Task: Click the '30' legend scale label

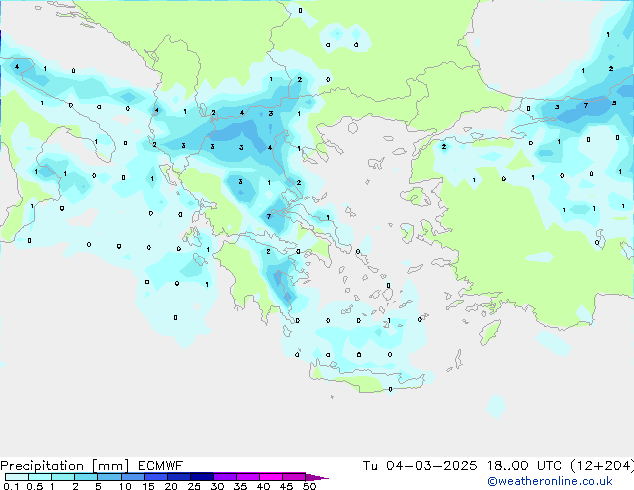Action: [x=217, y=486]
